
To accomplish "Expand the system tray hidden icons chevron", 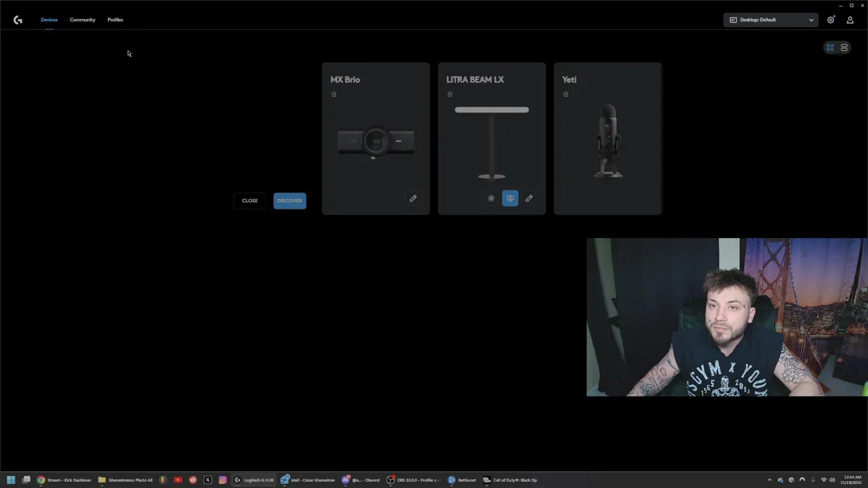I will click(x=769, y=480).
